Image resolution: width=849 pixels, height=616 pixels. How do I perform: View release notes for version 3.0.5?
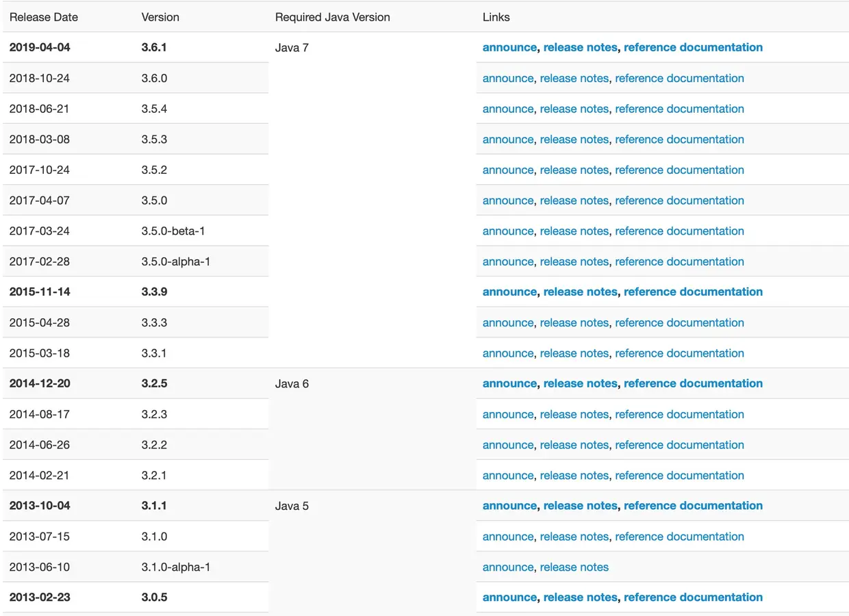pos(581,598)
